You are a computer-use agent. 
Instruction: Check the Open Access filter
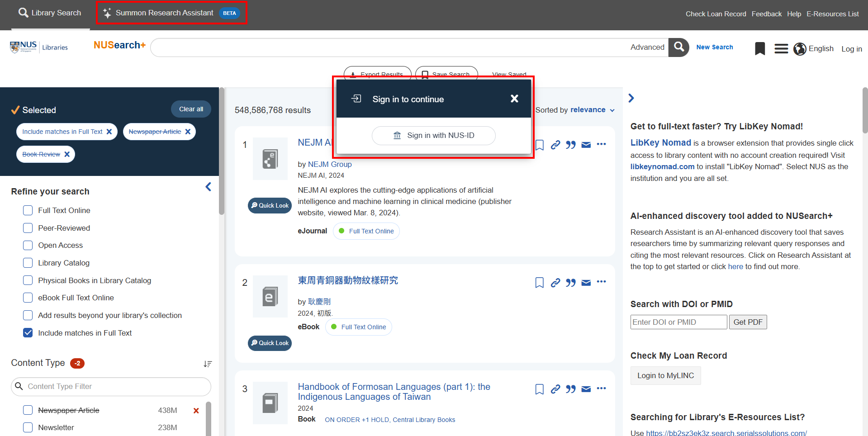(28, 245)
